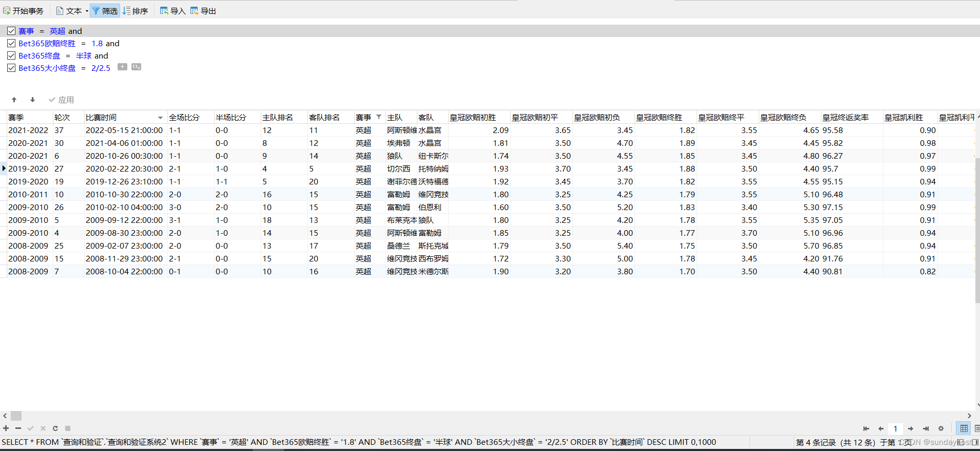Viewport: 980px width, 451px height.
Task: Click the apply changes checkmark icon
Action: click(30, 428)
